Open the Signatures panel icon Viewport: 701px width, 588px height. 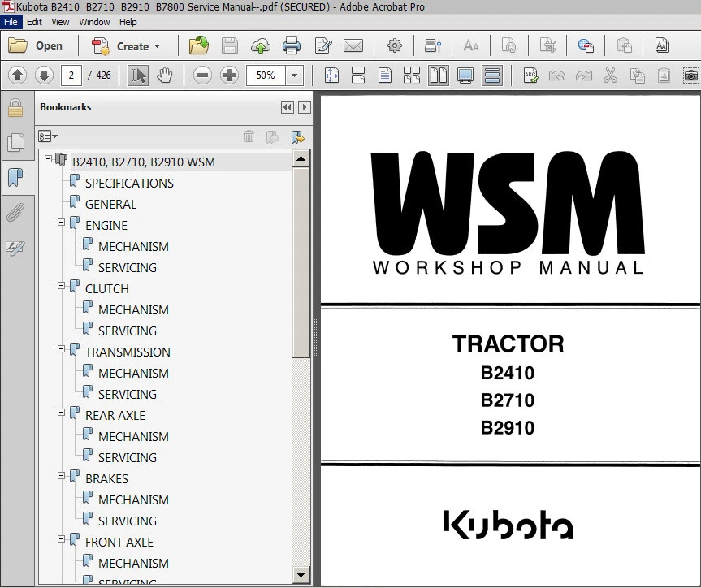(15, 248)
